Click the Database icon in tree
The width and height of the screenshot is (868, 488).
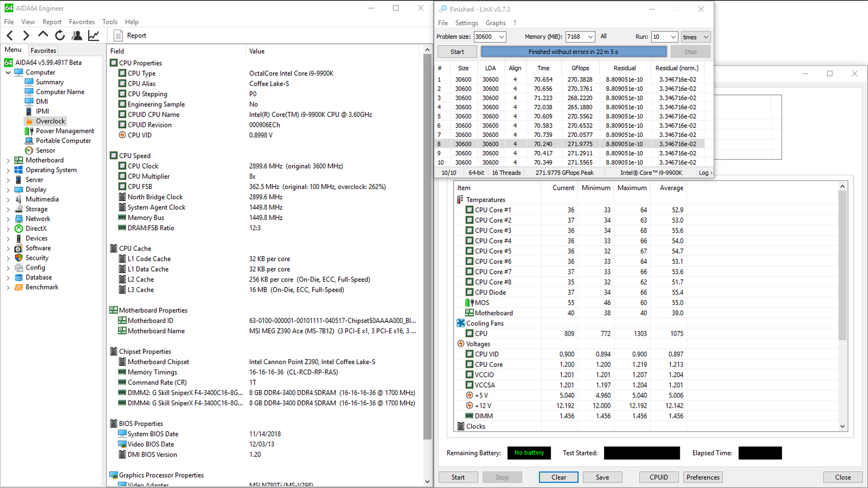point(19,277)
